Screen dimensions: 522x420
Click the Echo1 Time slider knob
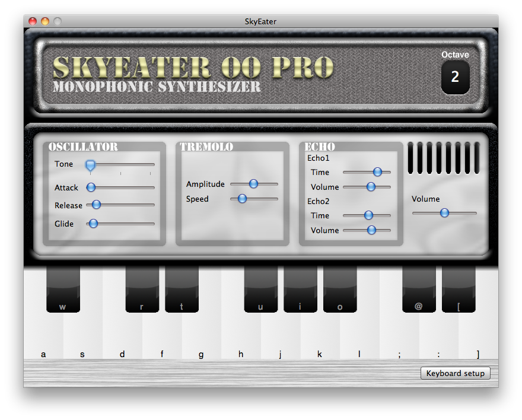[x=377, y=171]
